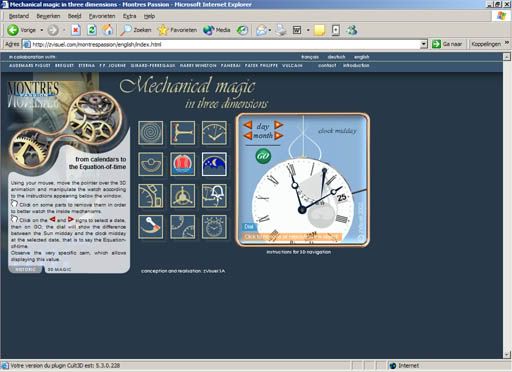Viewport: 512px width, 372px height.
Task: Switch to the 3D MAGIC tab
Action: pyautogui.click(x=59, y=269)
